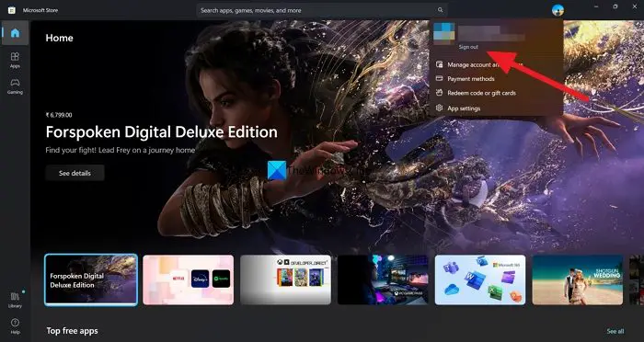
Task: Click See all for Top free apps
Action: 615,331
